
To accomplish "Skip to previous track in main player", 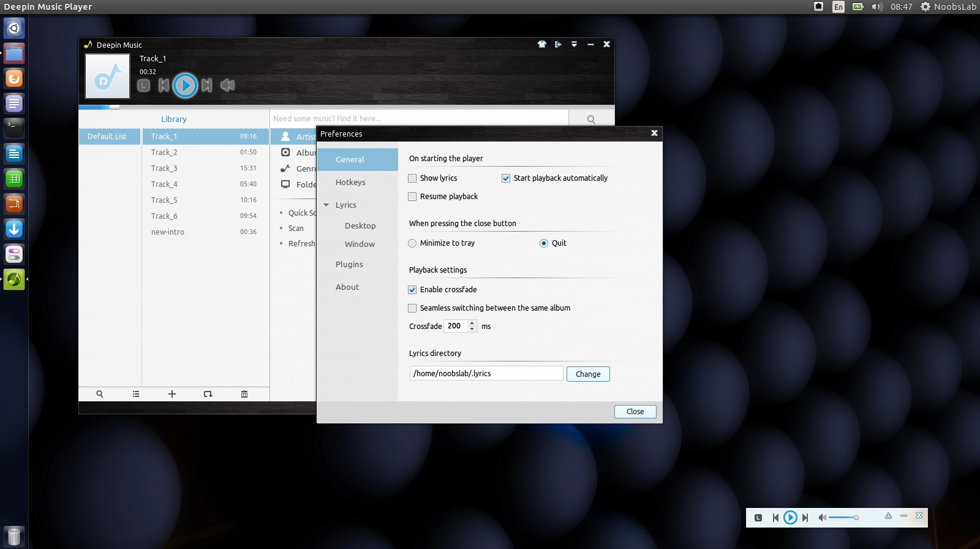I will [164, 85].
